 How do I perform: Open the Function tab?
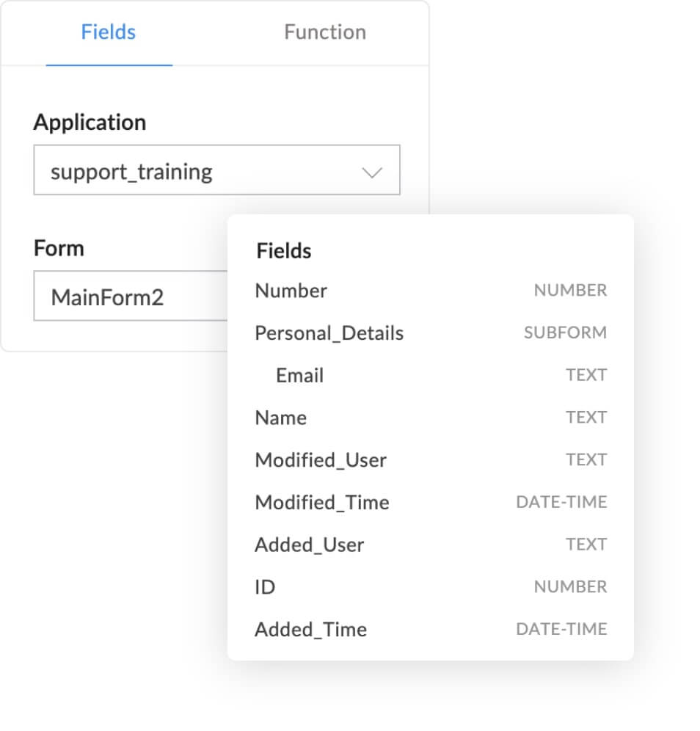click(x=324, y=32)
